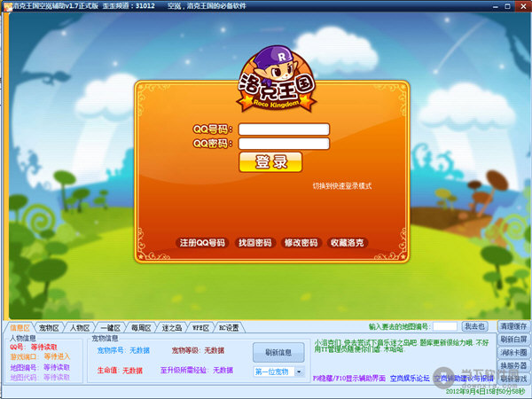Click the map number input box
This screenshot has height=399, width=532.
tap(445, 326)
